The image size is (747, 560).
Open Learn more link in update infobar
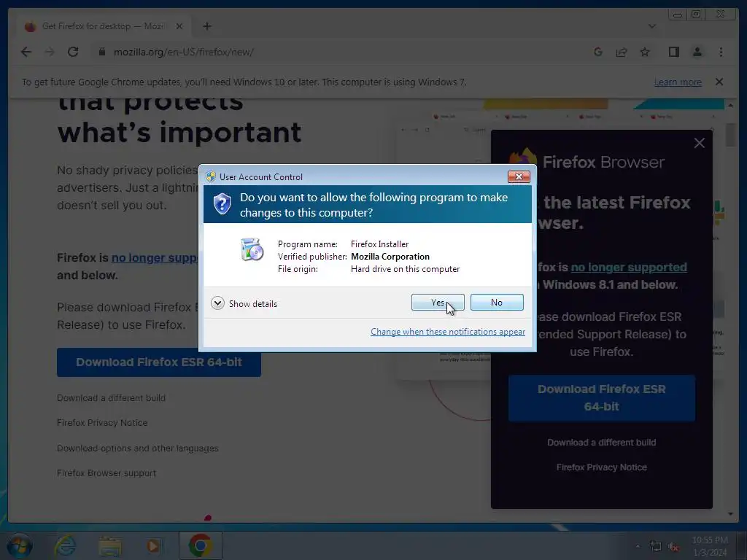pyautogui.click(x=678, y=82)
